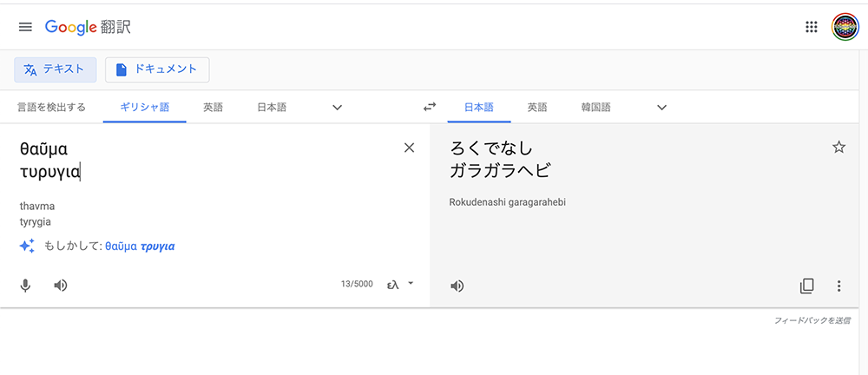
Task: Expand the target language list
Action: [662, 108]
